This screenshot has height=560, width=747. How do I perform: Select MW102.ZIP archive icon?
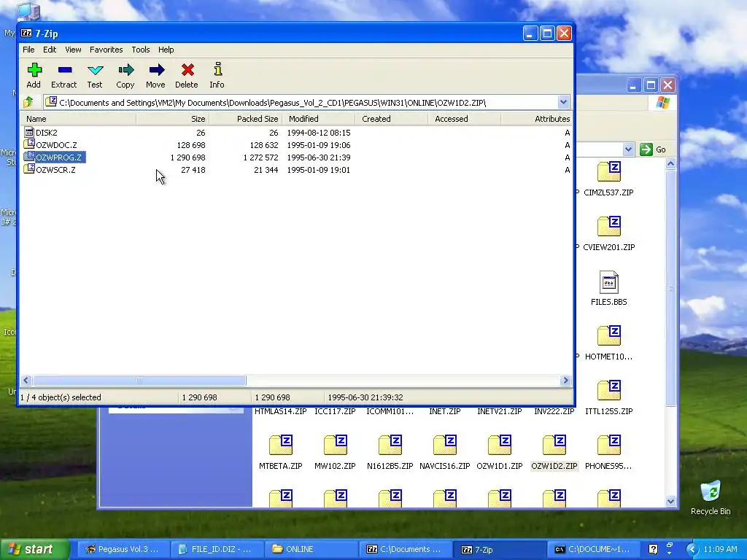click(336, 446)
